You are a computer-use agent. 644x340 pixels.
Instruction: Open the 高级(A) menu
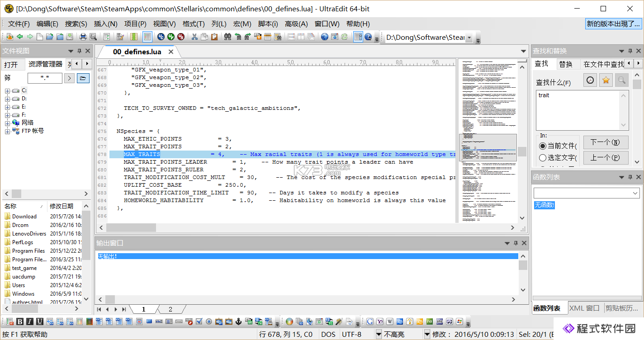click(x=296, y=24)
